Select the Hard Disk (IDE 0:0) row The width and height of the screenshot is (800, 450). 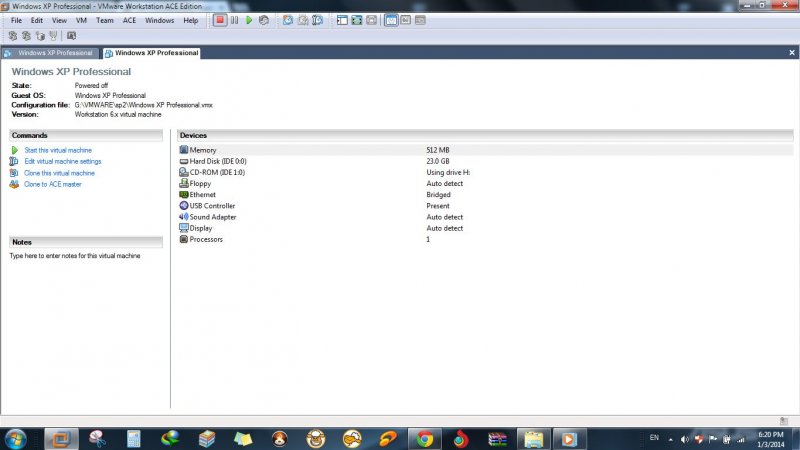coord(485,161)
